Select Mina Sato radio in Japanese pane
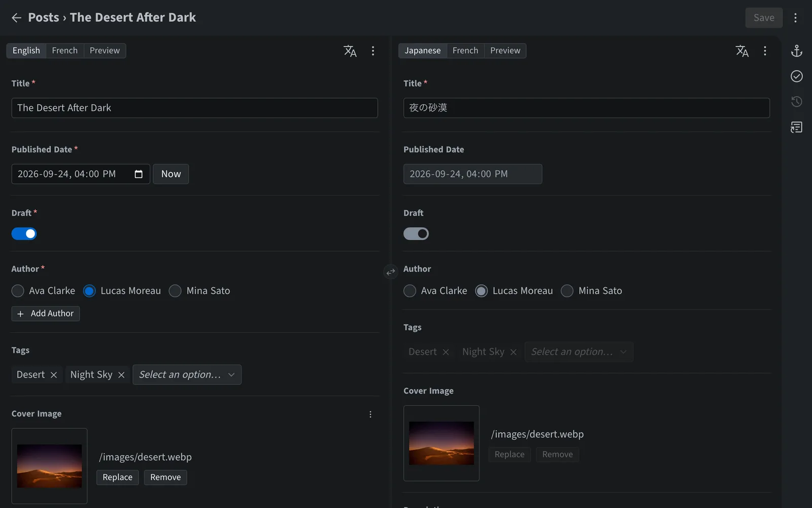This screenshot has height=508, width=812. click(x=567, y=291)
